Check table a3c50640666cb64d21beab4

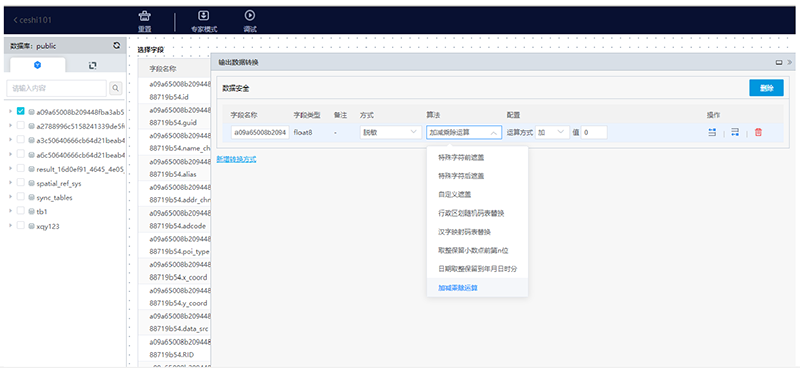click(21, 139)
